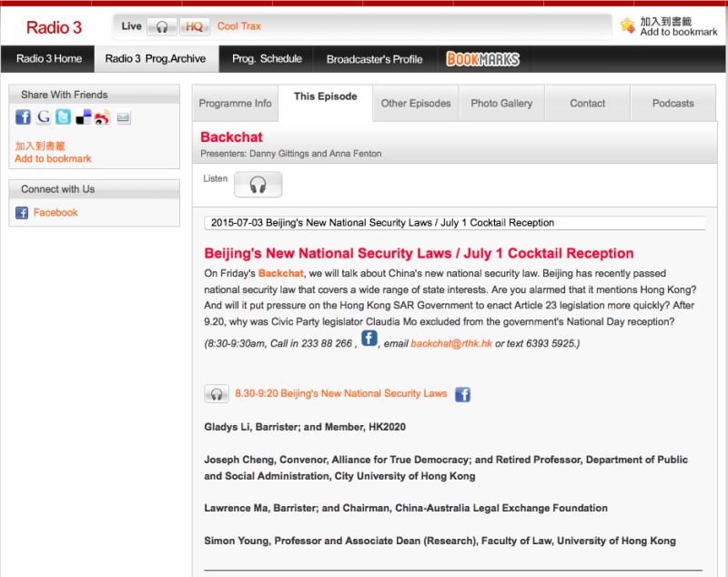728x577 pixels.
Task: Click Facebook icon in call-in details line
Action: pos(369,339)
